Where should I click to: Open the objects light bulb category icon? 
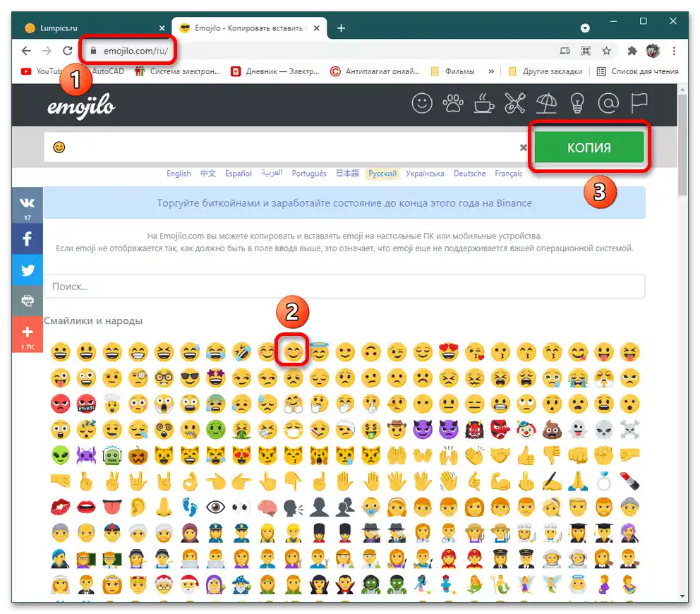click(577, 104)
